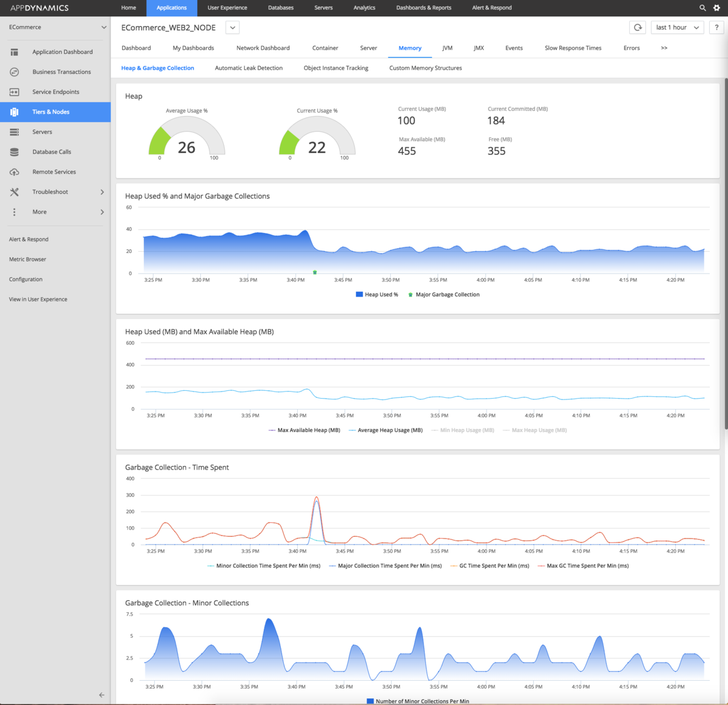728x705 pixels.
Task: Click the Troubleshoot tools icon
Action: click(15, 192)
